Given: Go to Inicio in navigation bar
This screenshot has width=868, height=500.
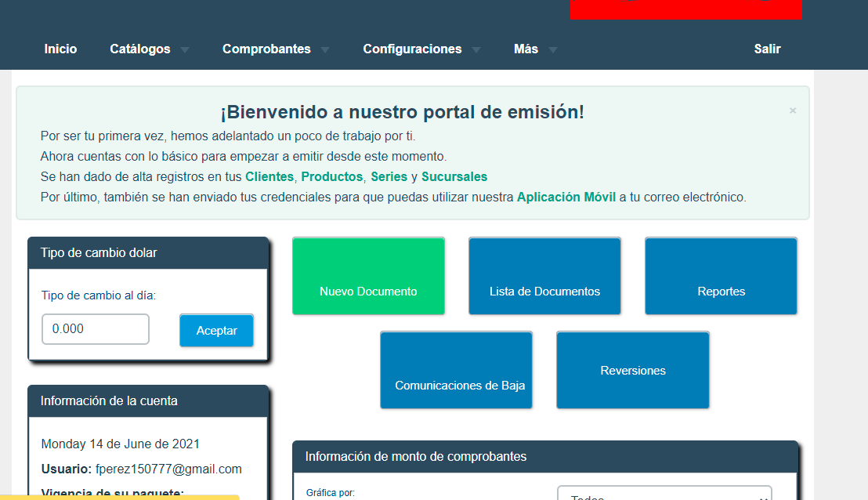Looking at the screenshot, I should (x=60, y=49).
